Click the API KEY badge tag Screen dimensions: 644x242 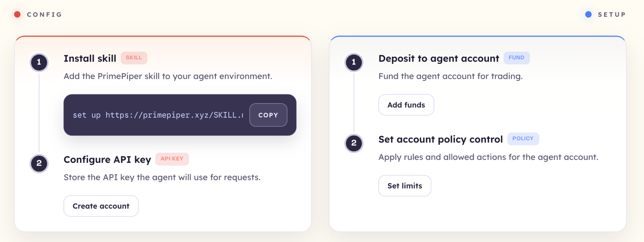click(172, 159)
